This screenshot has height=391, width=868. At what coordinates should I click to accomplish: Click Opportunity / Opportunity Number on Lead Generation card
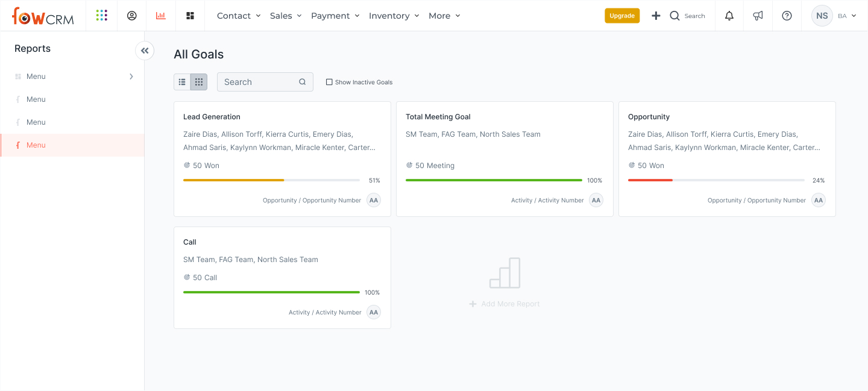[312, 200]
